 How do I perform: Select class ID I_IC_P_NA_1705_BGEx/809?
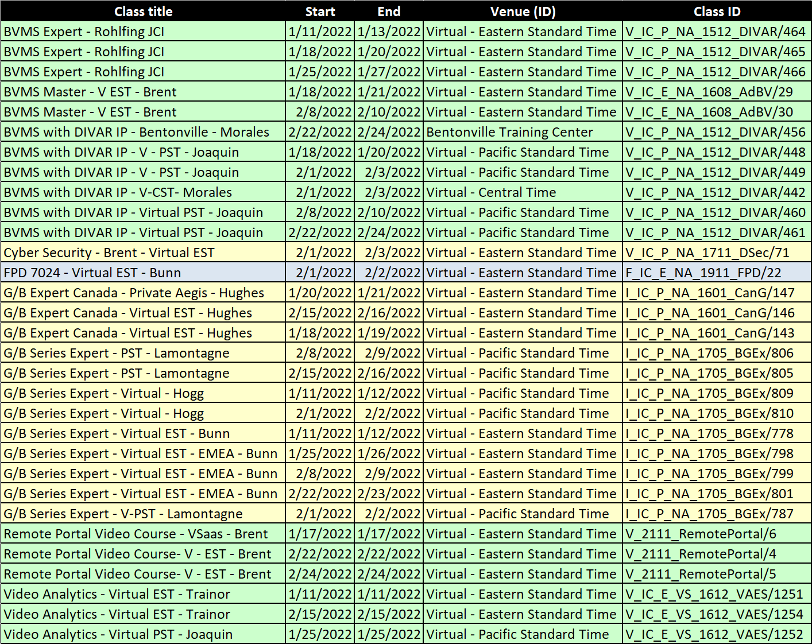[717, 393]
